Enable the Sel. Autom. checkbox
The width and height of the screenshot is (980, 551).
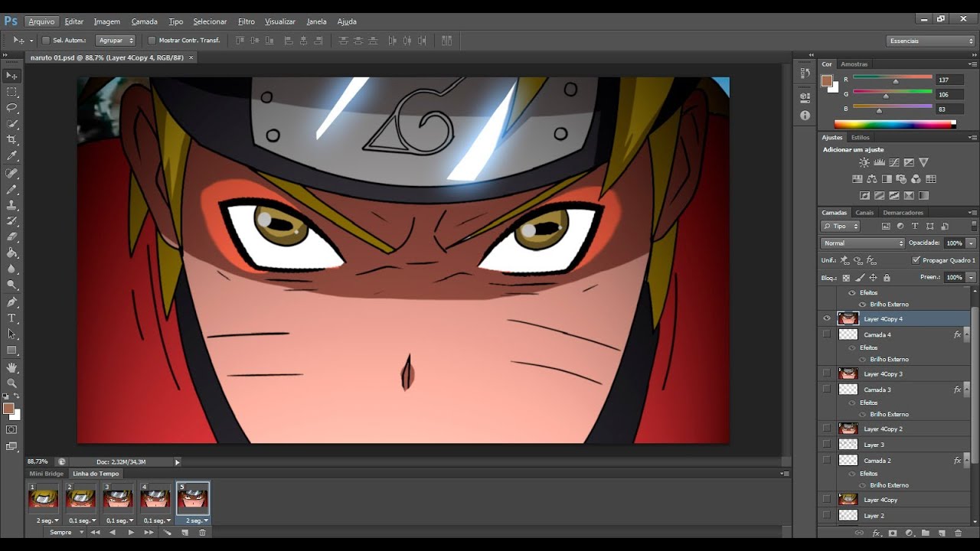click(46, 41)
